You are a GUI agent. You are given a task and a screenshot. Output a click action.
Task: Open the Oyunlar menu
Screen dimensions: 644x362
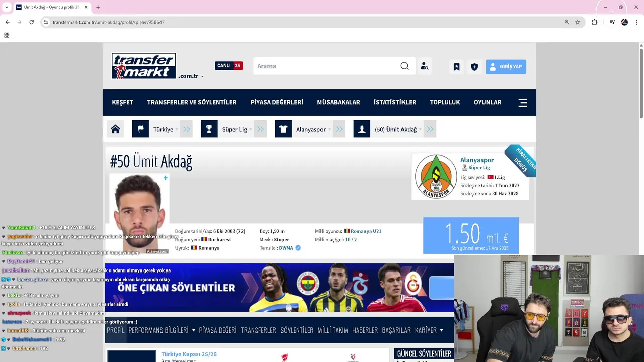tap(488, 102)
